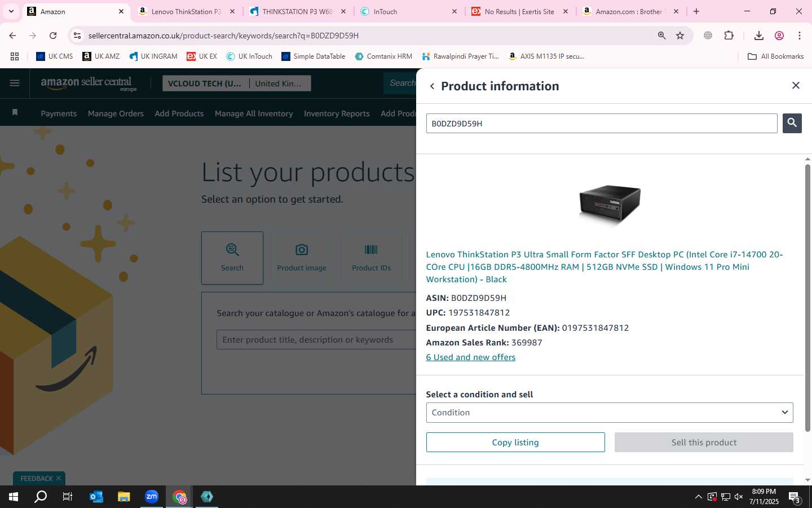Image resolution: width=812 pixels, height=508 pixels.
Task: Switch to No Results Exertis Site tab
Action: [519, 11]
